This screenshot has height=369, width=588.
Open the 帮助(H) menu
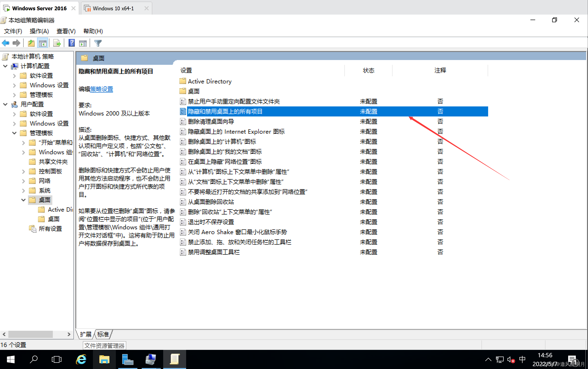93,31
